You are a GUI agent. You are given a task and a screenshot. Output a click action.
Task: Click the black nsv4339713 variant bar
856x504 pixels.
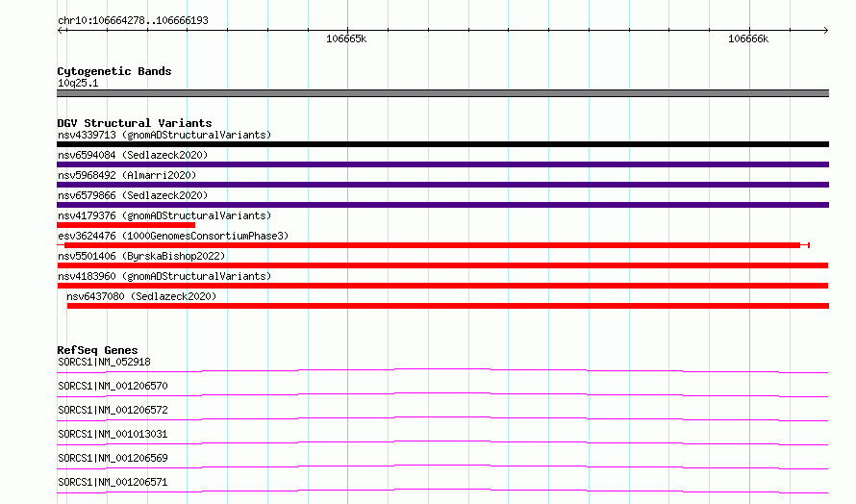pos(442,144)
